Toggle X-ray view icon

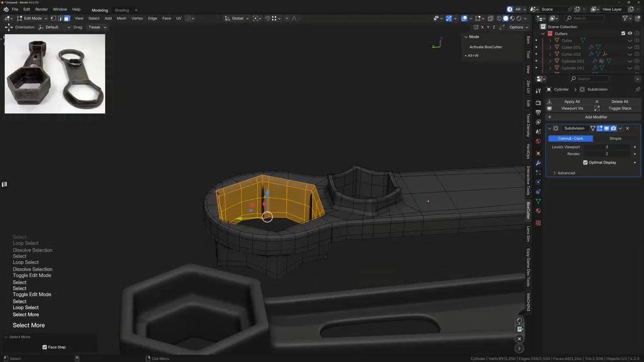coord(490,18)
